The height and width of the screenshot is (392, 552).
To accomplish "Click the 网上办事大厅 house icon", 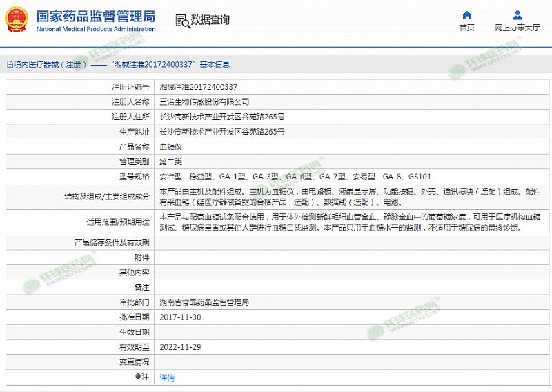I will [517, 15].
